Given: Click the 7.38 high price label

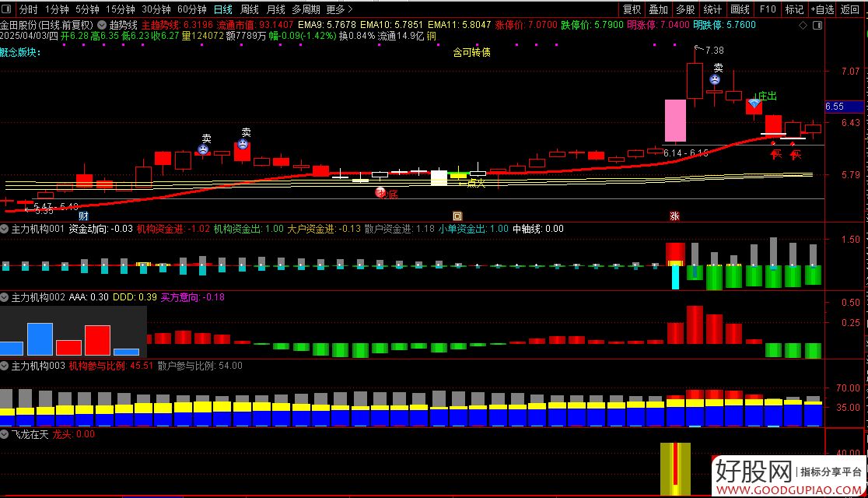Looking at the screenshot, I should pos(714,50).
